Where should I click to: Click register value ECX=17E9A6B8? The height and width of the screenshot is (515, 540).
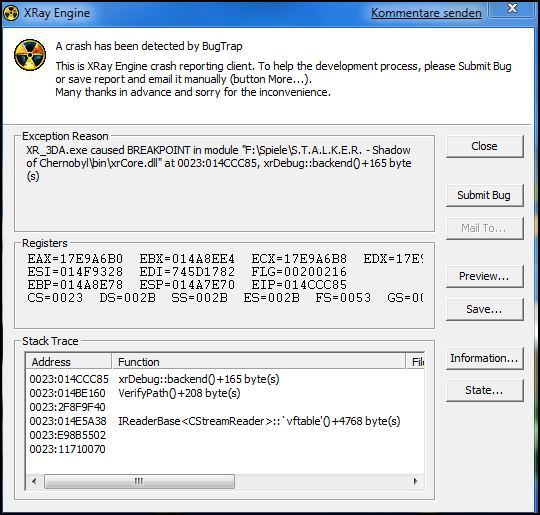(x=299, y=259)
